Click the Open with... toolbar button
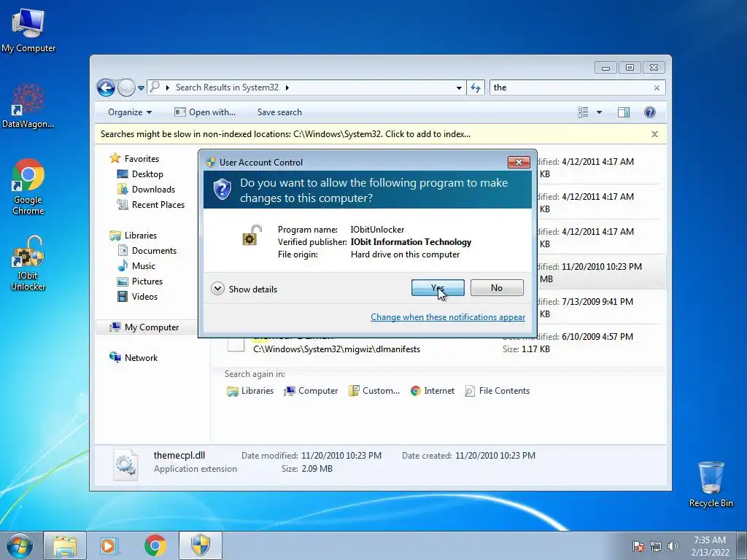The width and height of the screenshot is (747, 560). point(205,112)
